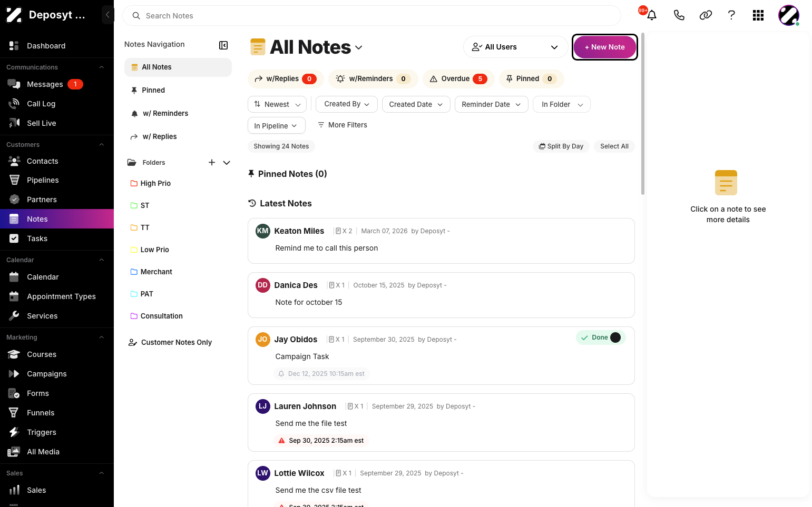Collapse the main sidebar with the arrow button
The image size is (812, 507).
tap(107, 15)
